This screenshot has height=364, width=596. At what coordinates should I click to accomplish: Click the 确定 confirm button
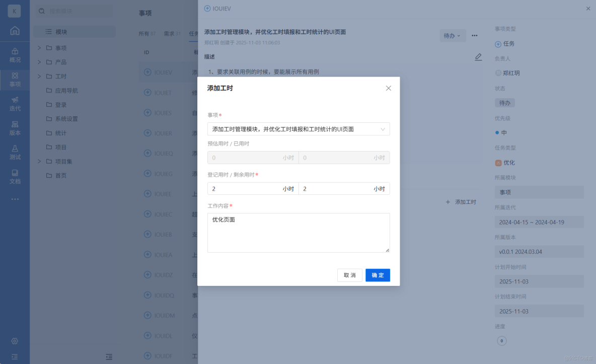click(x=377, y=275)
